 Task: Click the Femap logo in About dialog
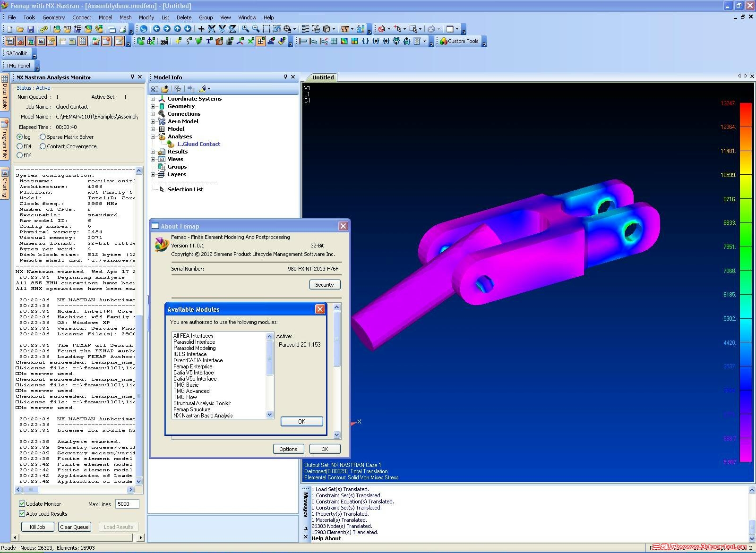162,244
